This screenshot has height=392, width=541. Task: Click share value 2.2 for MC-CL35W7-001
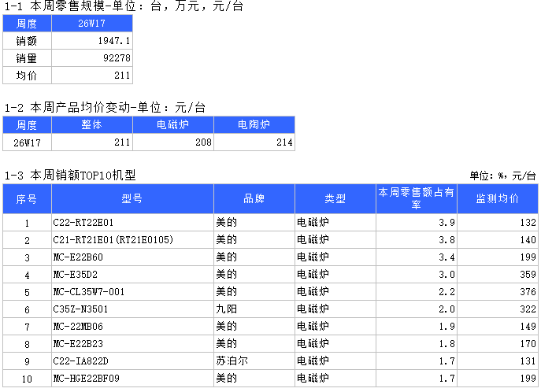coord(447,292)
